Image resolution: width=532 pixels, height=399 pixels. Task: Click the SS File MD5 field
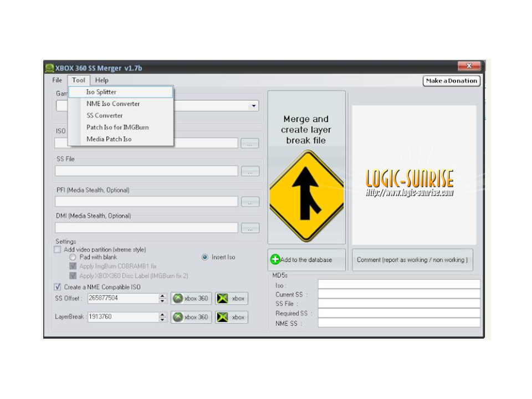click(399, 303)
